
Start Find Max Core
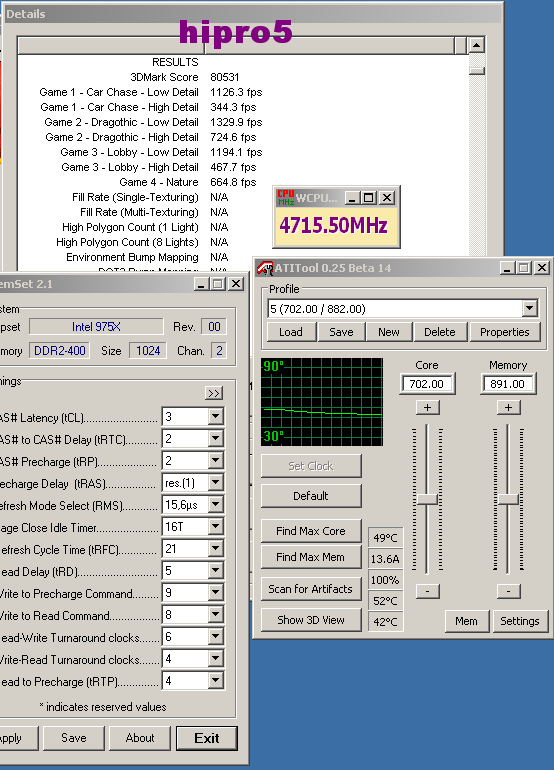(x=311, y=531)
